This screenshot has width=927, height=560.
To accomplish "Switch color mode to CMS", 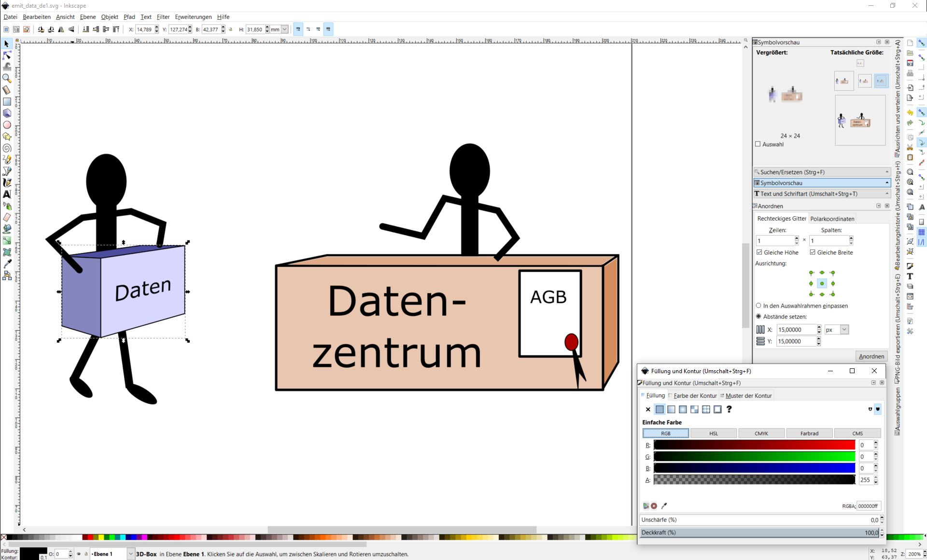I will tap(857, 434).
